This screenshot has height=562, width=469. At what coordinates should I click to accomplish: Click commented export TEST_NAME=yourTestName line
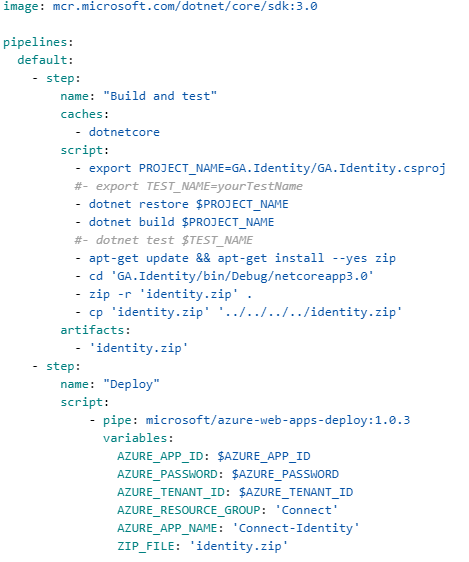pyautogui.click(x=188, y=186)
